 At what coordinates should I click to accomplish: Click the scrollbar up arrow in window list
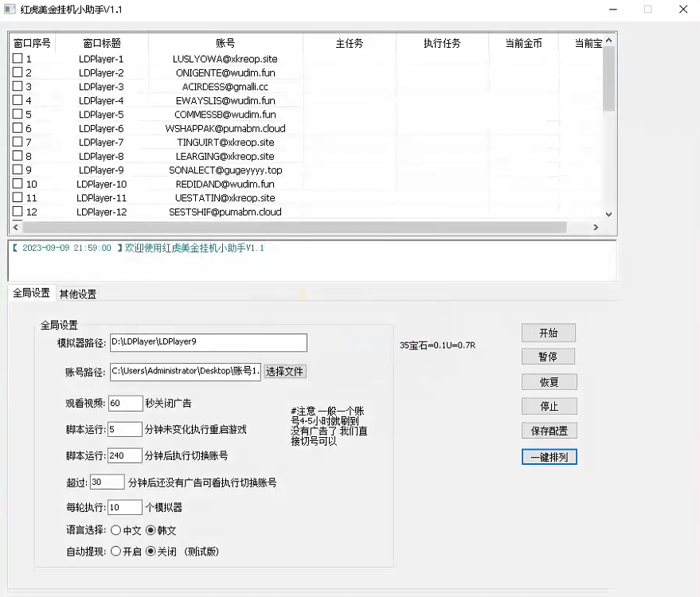(x=607, y=38)
